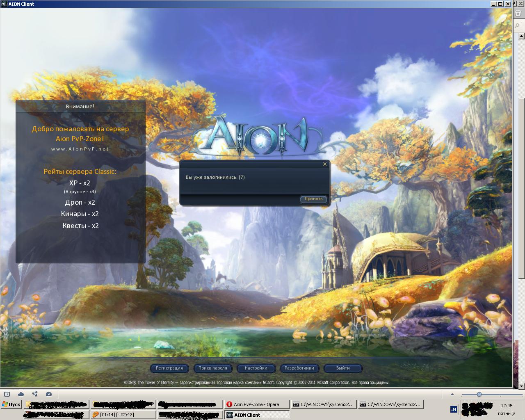
Task: Minimize the AION Client window
Action: [493, 4]
